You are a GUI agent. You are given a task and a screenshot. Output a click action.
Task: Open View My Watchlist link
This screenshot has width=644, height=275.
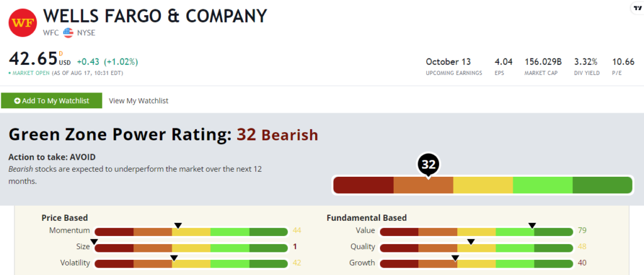(x=138, y=101)
